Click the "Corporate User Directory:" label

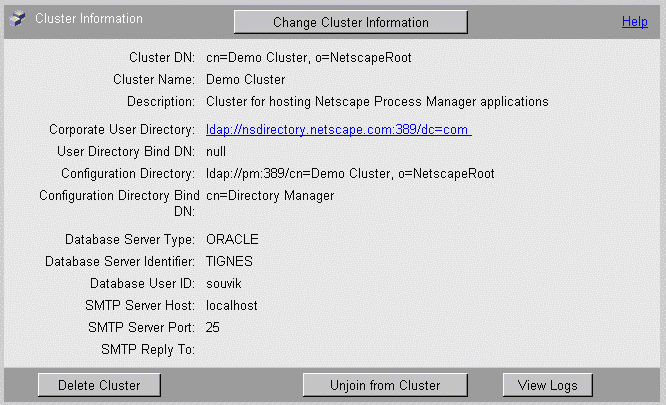122,129
